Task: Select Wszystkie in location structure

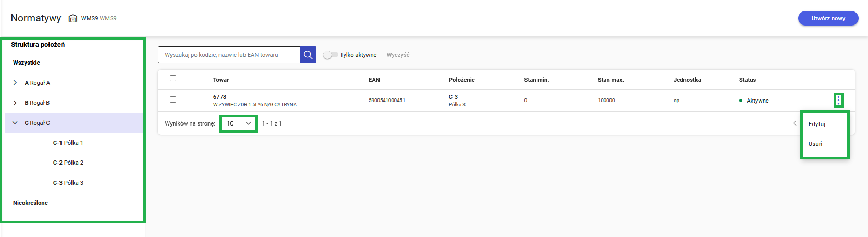Action: click(x=27, y=63)
